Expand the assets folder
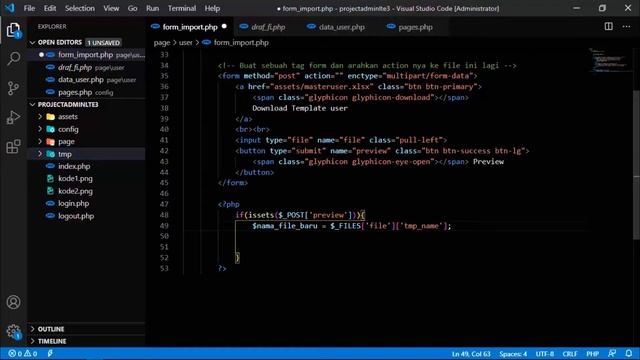 [x=40, y=117]
